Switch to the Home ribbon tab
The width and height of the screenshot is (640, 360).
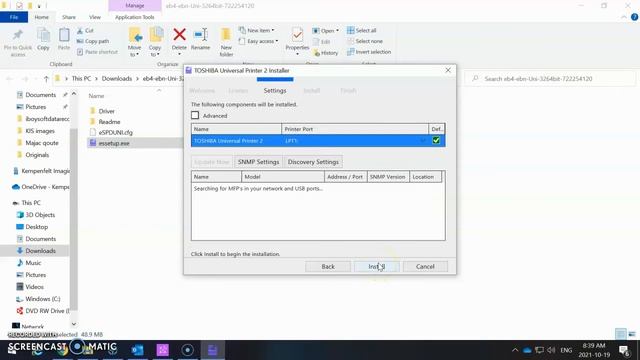[x=41, y=17]
